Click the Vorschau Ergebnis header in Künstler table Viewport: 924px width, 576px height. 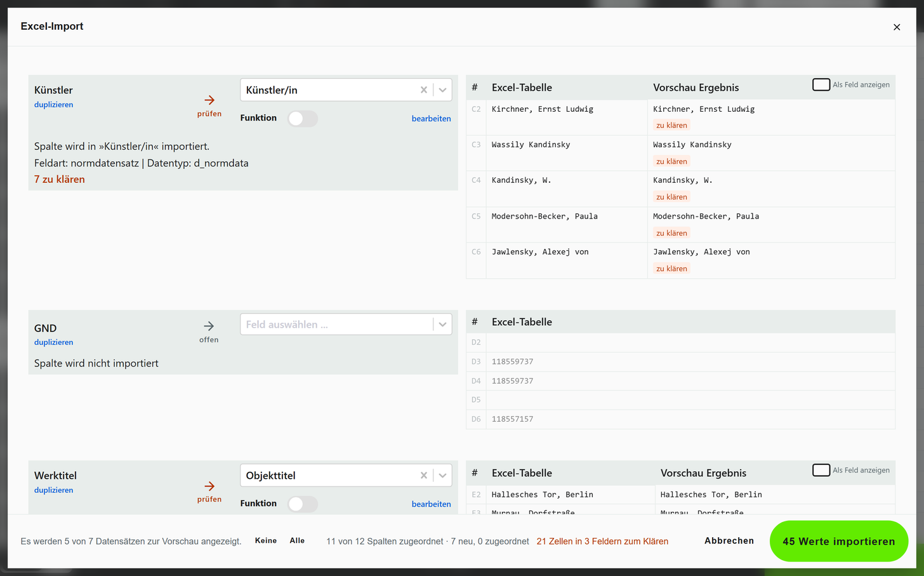696,88
